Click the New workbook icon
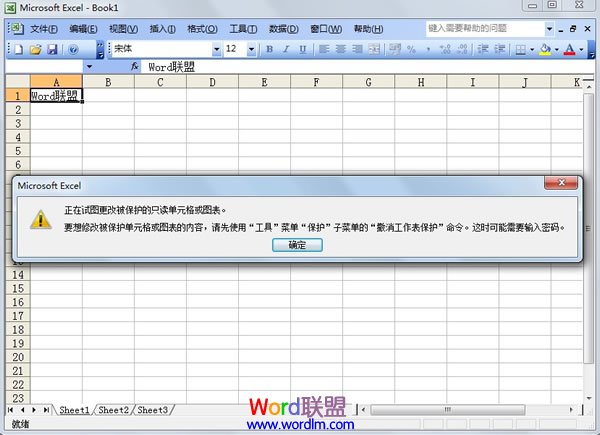The height and width of the screenshot is (435, 600). coord(18,49)
